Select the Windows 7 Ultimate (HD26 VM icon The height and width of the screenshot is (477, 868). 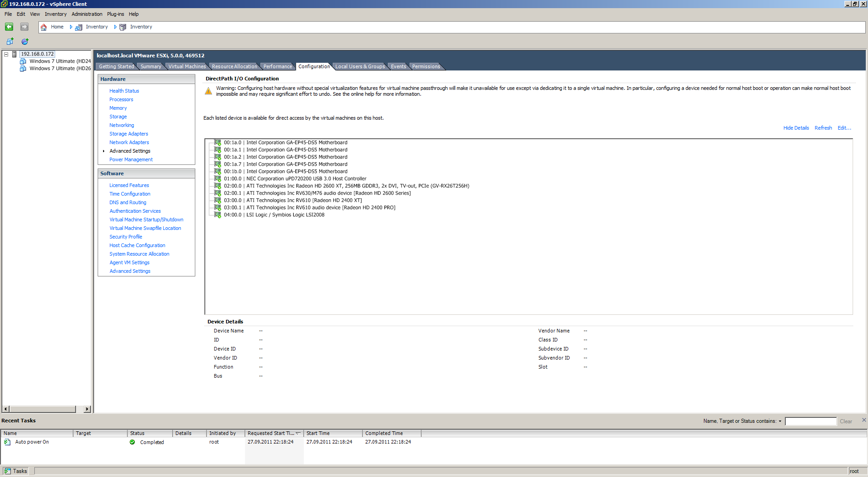coord(23,69)
